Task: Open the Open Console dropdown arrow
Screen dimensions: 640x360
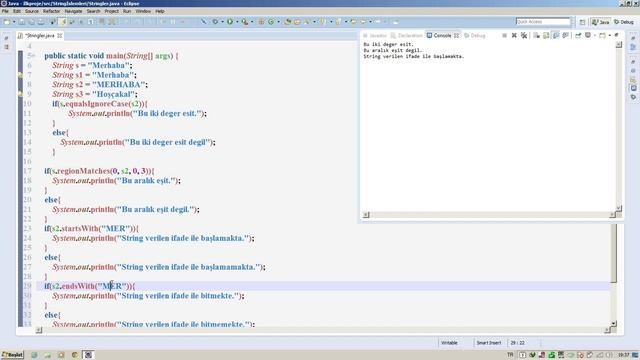Action: point(610,36)
